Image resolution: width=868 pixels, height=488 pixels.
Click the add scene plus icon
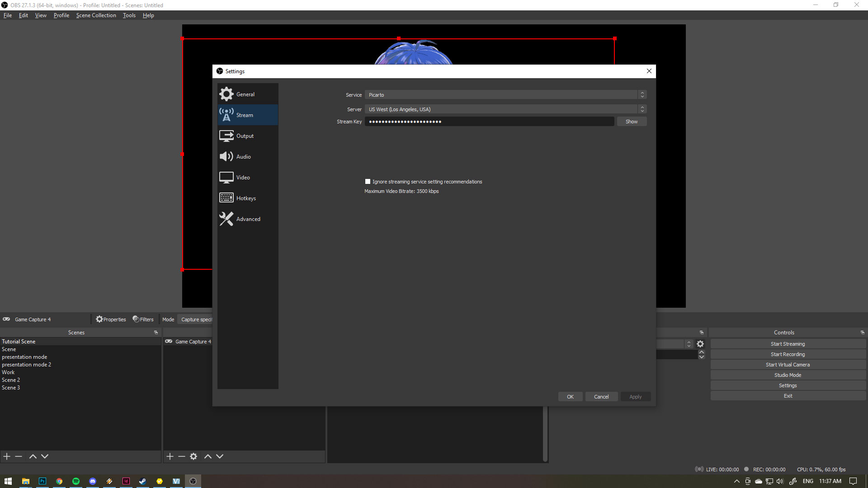coord(7,456)
